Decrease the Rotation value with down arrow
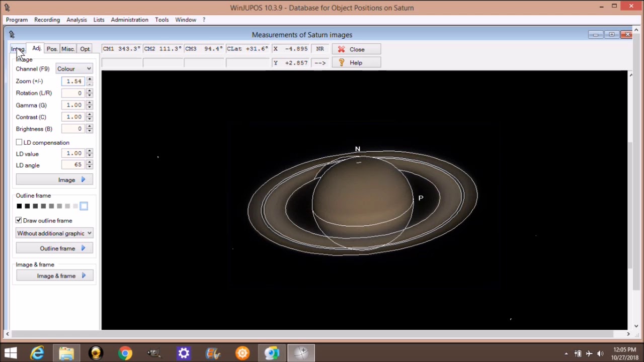The image size is (644, 362). (x=90, y=95)
